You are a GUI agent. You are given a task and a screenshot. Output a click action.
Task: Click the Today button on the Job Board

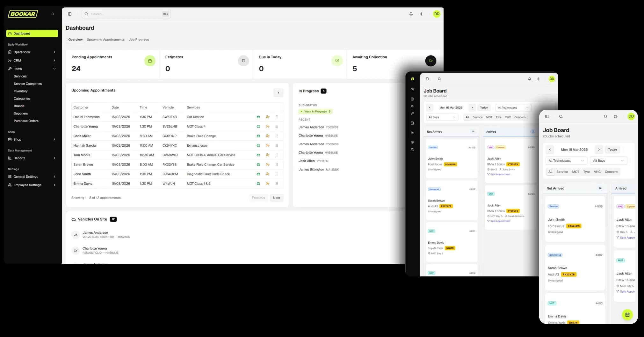click(612, 149)
